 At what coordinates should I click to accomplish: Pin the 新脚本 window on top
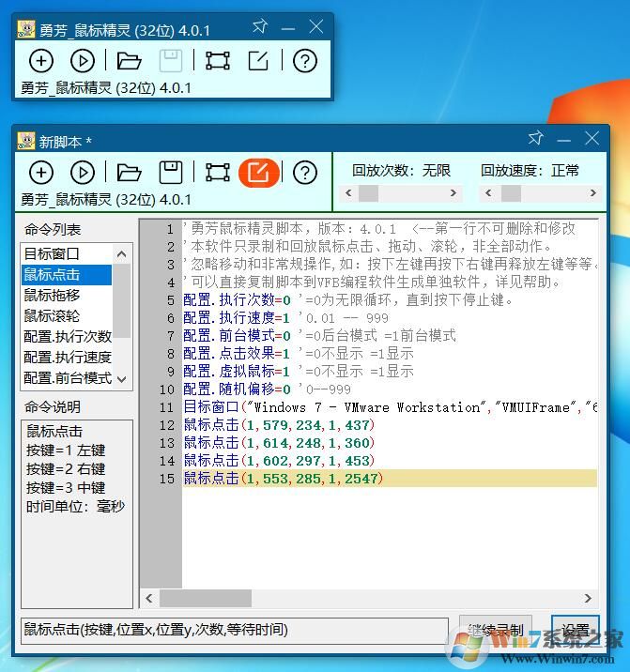click(535, 138)
